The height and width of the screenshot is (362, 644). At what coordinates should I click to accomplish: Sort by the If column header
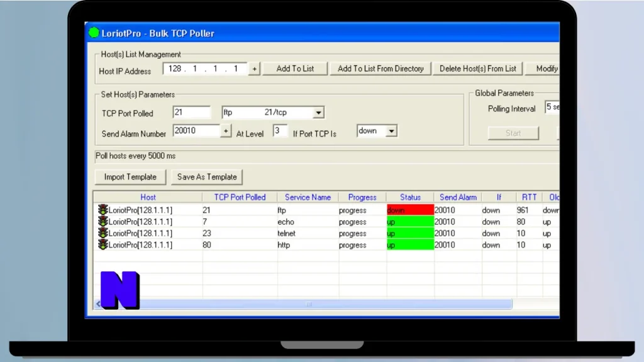point(499,197)
